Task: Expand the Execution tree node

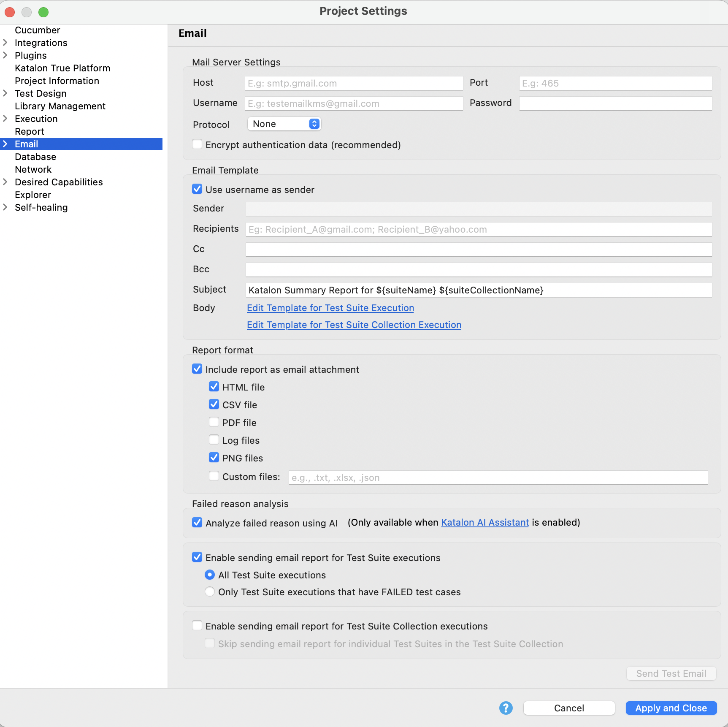Action: [5, 119]
